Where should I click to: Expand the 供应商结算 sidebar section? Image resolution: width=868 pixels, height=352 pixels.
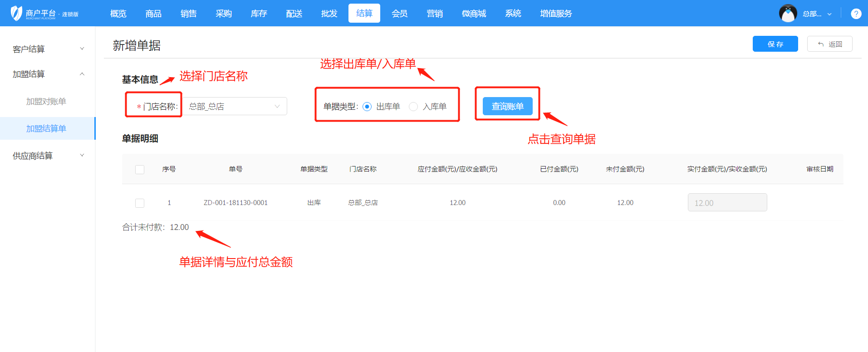(48, 156)
